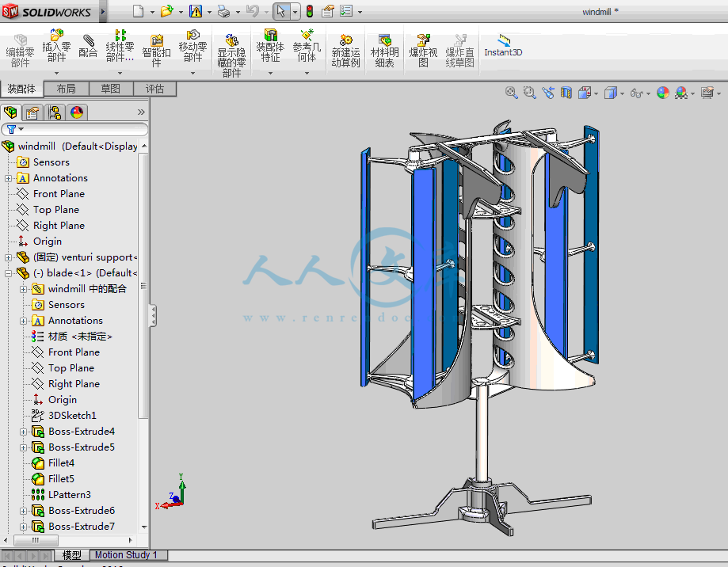This screenshot has width=728, height=567.
Task: Select the arrow cursor Select tool
Action: [281, 11]
